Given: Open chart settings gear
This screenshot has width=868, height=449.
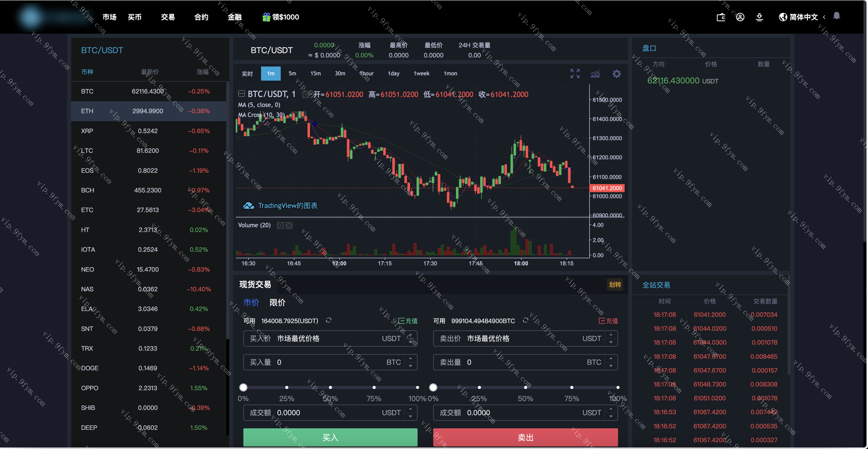Looking at the screenshot, I should coord(616,74).
